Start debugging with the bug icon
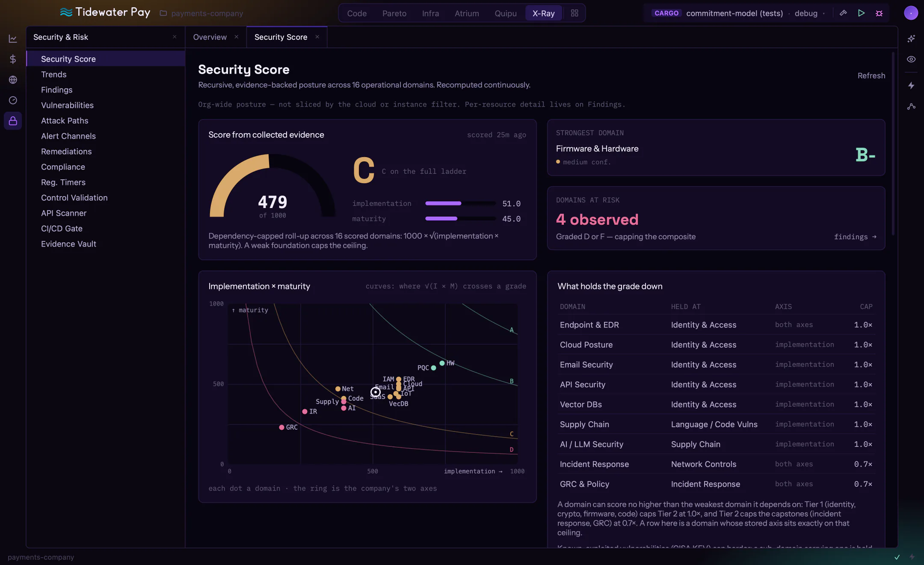 (879, 13)
